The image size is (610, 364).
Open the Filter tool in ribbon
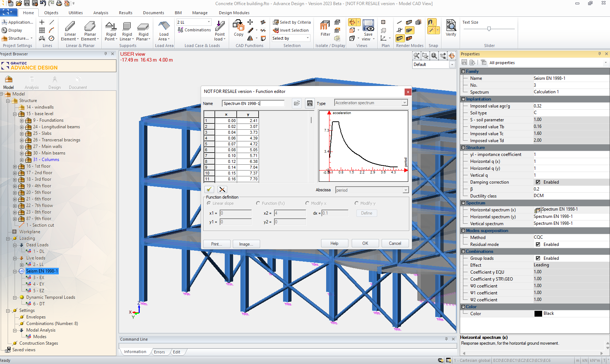click(325, 26)
